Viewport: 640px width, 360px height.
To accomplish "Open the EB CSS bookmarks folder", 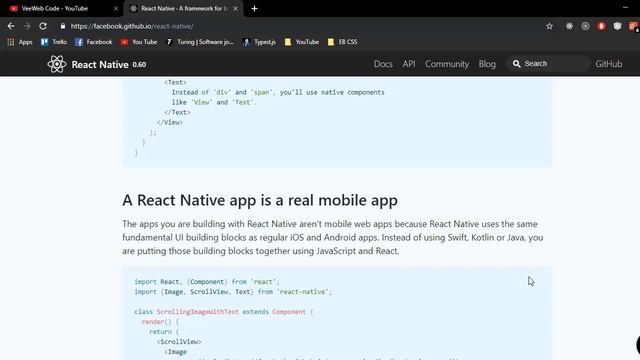I will 342,42.
